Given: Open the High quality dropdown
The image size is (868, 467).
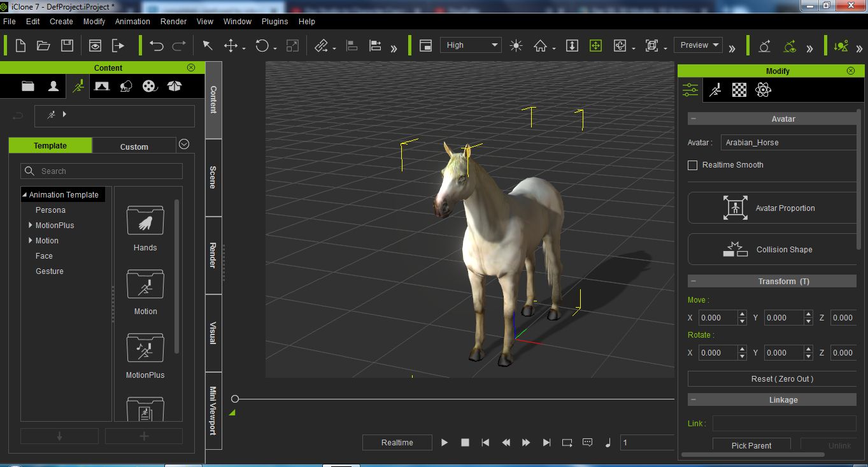Looking at the screenshot, I should click(x=471, y=45).
